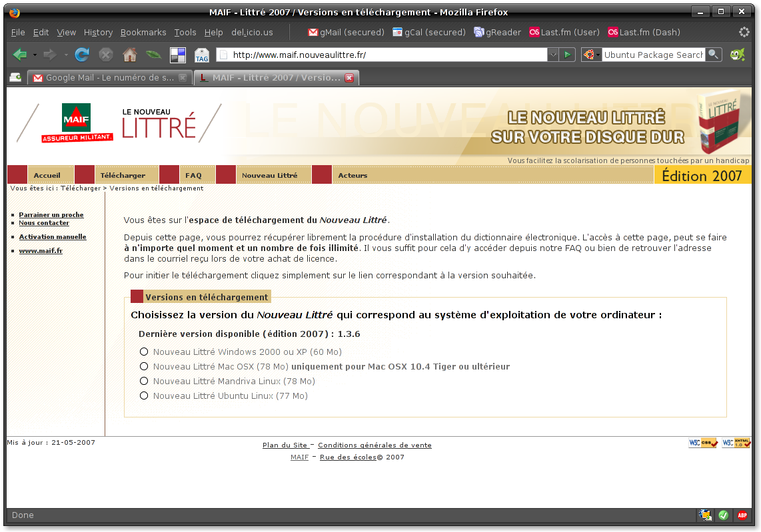Open Conditions générales de vente link
This screenshot has width=761, height=532.
(x=375, y=445)
